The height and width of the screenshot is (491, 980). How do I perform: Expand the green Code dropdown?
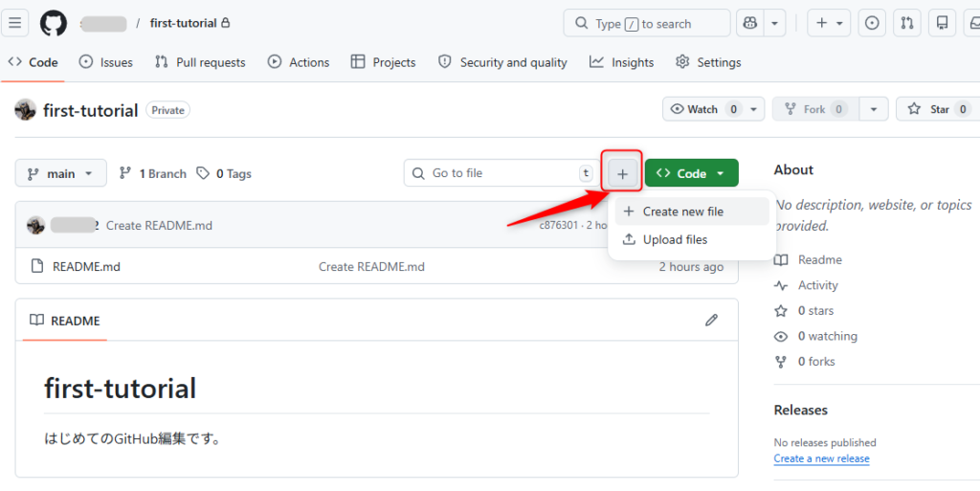click(x=691, y=173)
